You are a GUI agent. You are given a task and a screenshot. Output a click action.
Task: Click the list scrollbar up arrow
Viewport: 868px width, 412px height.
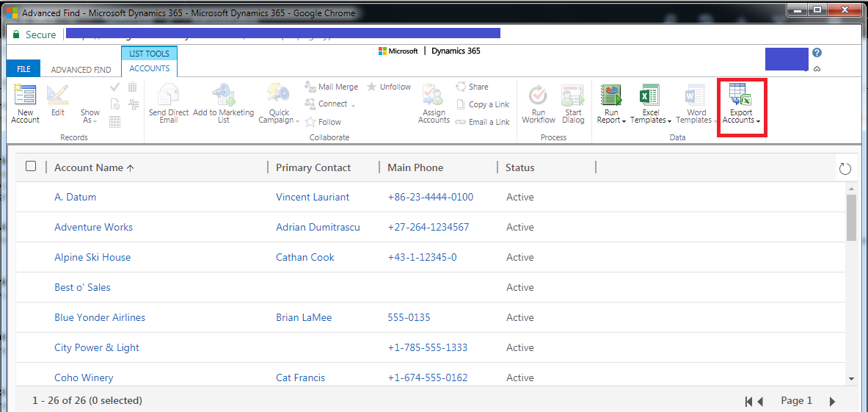(851, 189)
